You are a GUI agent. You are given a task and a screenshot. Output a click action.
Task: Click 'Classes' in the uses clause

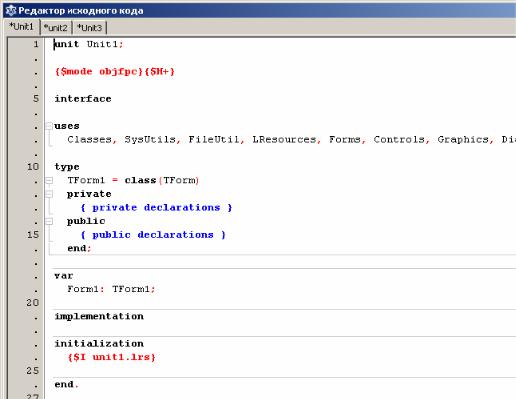point(89,139)
